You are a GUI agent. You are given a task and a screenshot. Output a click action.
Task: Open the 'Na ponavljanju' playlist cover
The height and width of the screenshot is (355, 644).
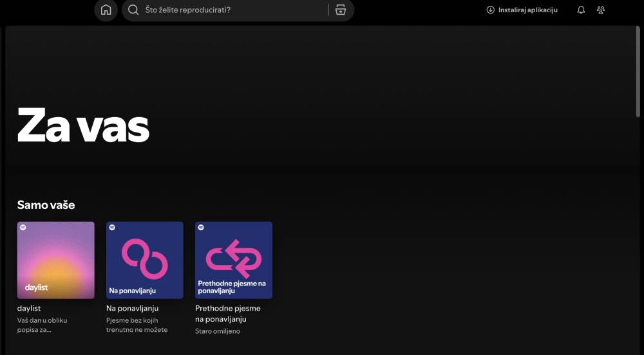pyautogui.click(x=144, y=260)
